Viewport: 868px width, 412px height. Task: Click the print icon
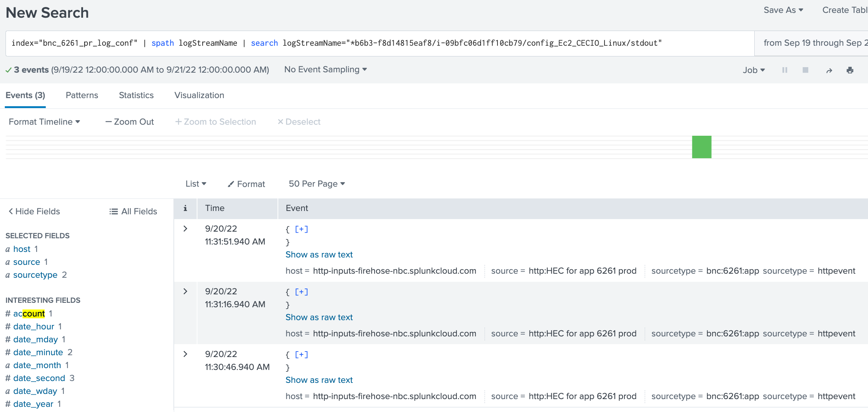point(850,70)
